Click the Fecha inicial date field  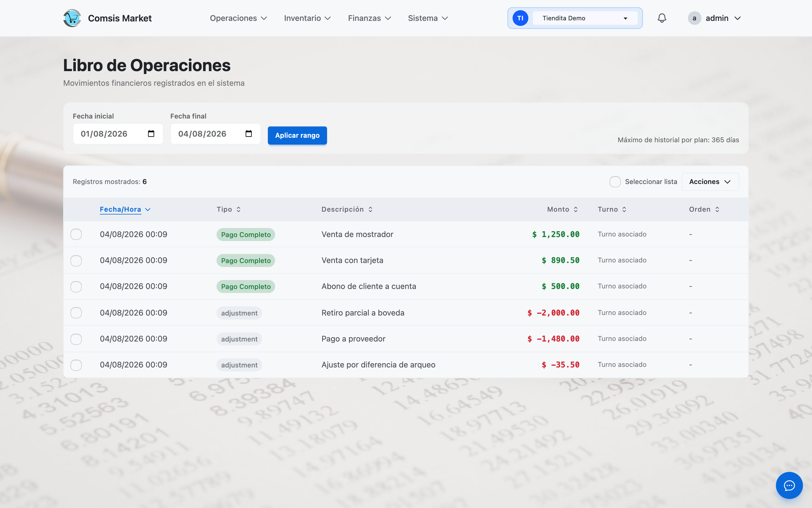(118, 134)
